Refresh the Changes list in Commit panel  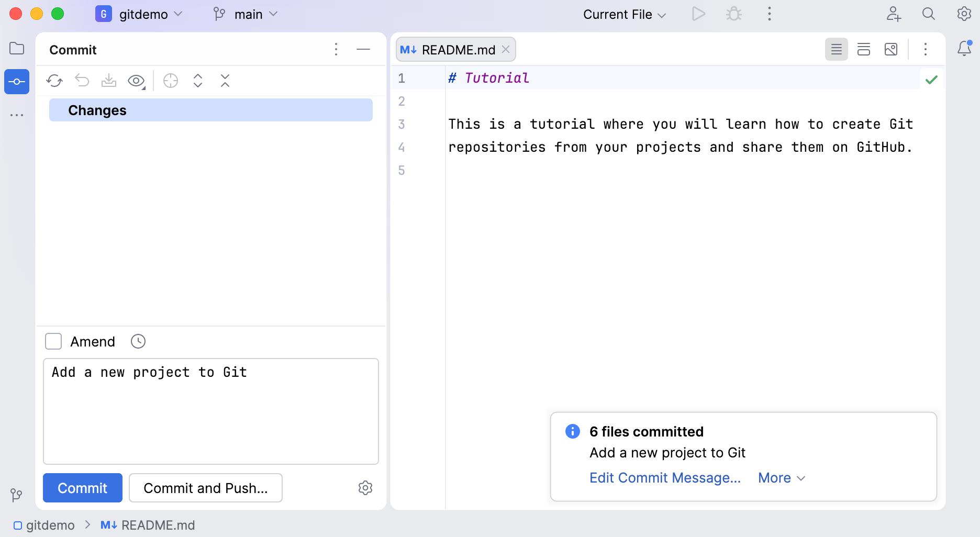tap(54, 81)
